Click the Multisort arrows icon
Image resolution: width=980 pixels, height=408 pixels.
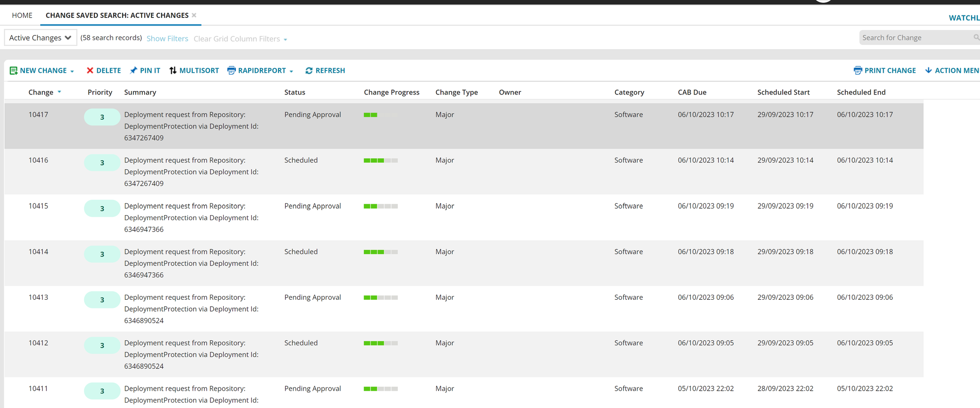click(x=173, y=71)
